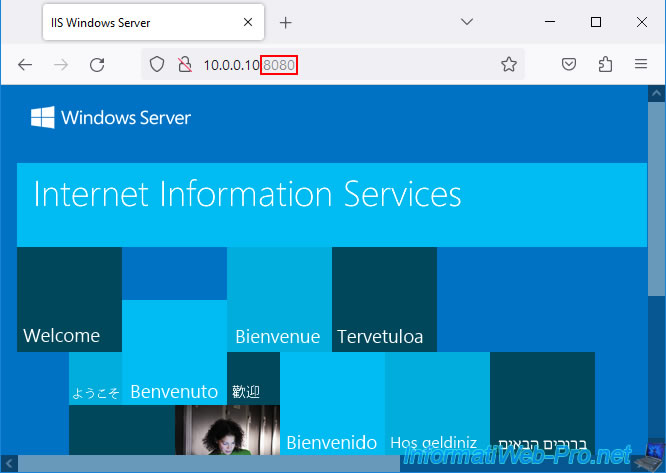Click the Benvenuto tile

click(x=174, y=352)
